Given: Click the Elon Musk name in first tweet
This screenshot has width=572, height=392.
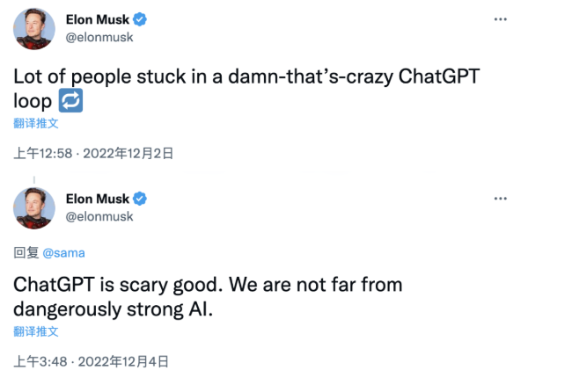Looking at the screenshot, I should [98, 19].
